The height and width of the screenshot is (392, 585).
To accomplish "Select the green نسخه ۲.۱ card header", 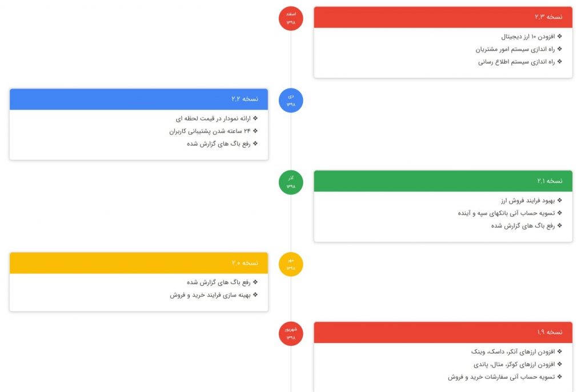I will pyautogui.click(x=443, y=181).
